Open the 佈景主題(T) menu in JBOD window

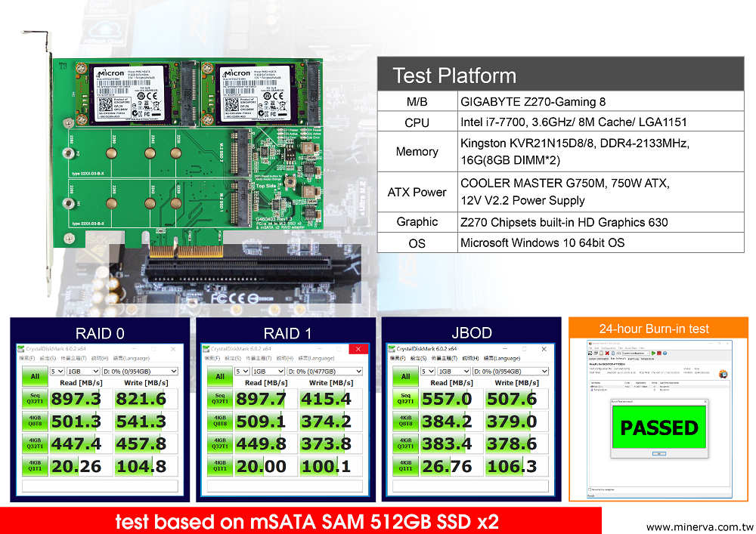[x=444, y=358]
